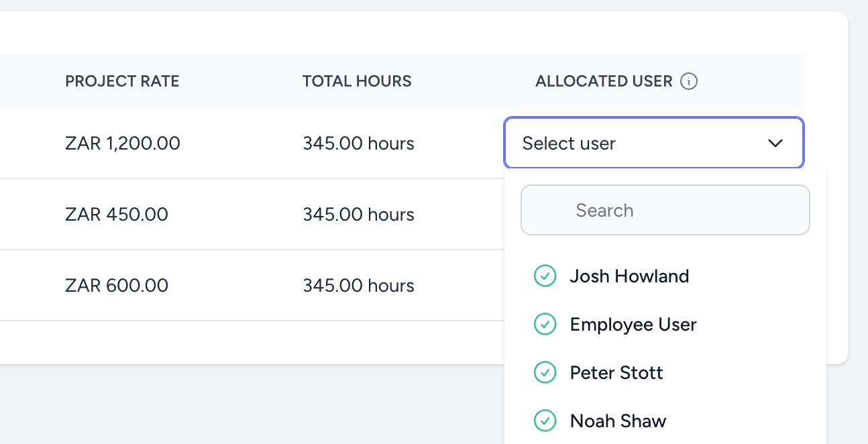Click the green checkmark beside Peter Stott
Image resolution: width=868 pixels, height=444 pixels.
(x=545, y=372)
